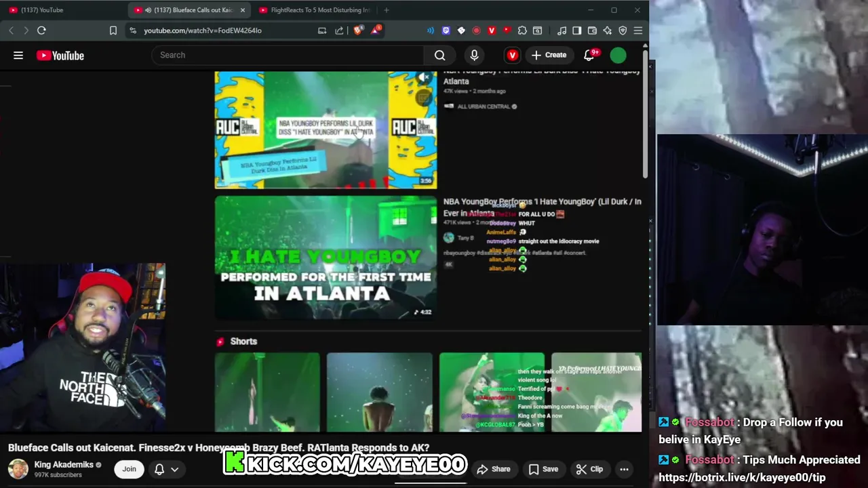Click the address bar URL
The width and height of the screenshot is (868, 488).
coord(202,30)
